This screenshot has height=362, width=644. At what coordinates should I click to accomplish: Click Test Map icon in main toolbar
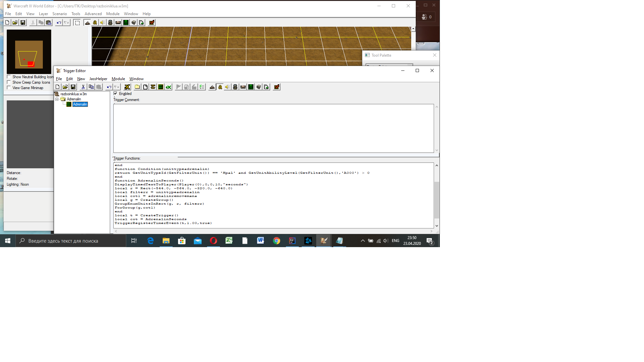pos(152,23)
